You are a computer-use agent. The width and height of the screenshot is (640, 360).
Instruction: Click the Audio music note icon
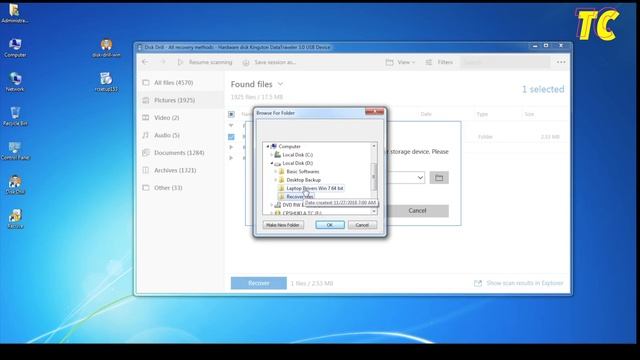pyautogui.click(x=146, y=135)
